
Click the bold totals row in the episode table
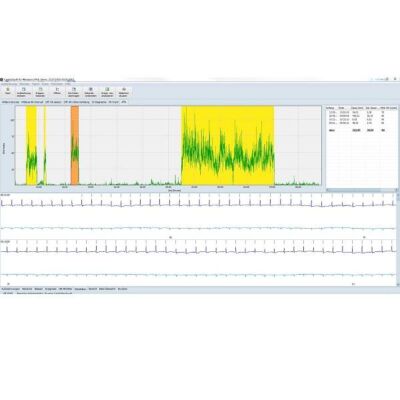tap(362, 130)
